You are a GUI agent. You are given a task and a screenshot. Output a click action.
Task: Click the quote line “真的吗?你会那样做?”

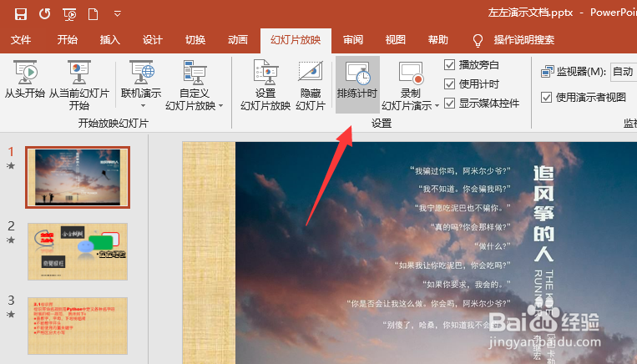click(x=471, y=227)
